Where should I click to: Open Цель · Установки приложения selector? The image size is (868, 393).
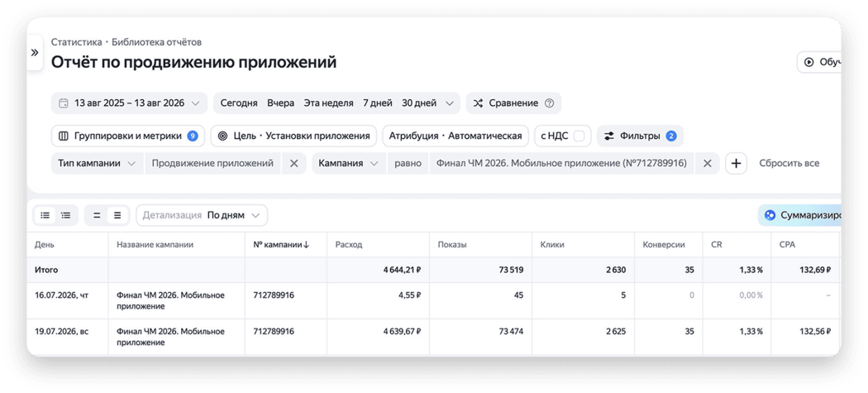(293, 136)
